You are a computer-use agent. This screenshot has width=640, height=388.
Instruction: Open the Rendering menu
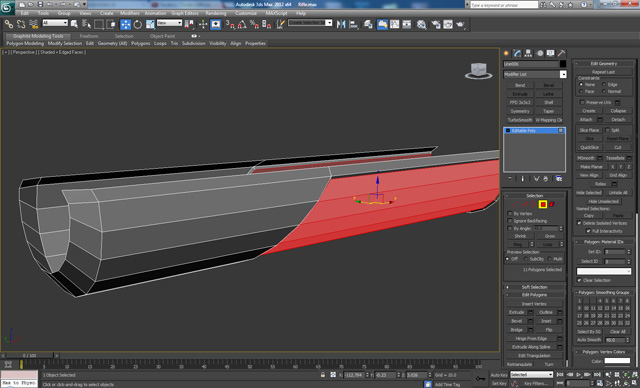click(216, 13)
